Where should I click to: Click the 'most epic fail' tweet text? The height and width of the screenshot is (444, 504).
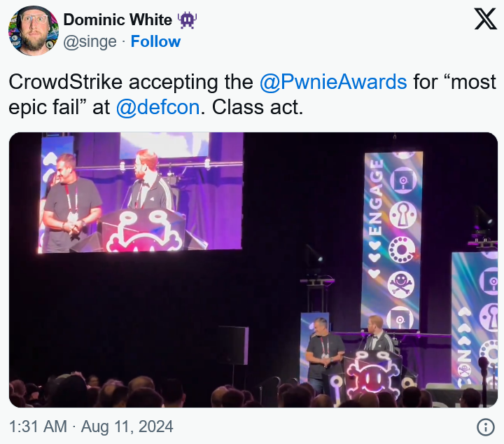[x=252, y=95]
